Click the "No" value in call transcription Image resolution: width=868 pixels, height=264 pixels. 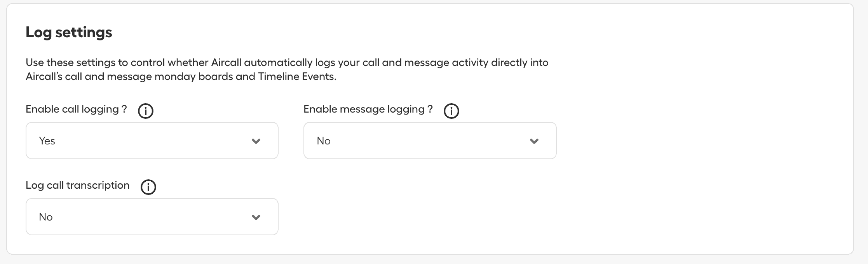tap(45, 217)
